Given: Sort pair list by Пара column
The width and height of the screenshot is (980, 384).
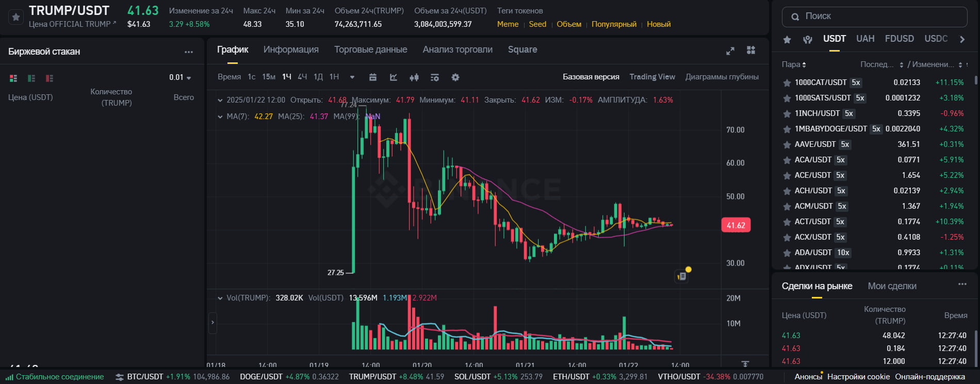Looking at the screenshot, I should [x=794, y=64].
